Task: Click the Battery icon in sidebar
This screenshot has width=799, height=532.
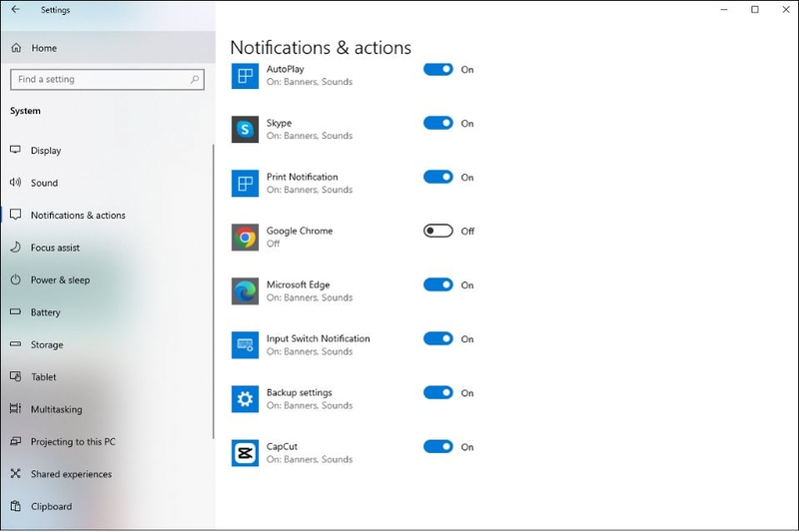Action: [16, 311]
